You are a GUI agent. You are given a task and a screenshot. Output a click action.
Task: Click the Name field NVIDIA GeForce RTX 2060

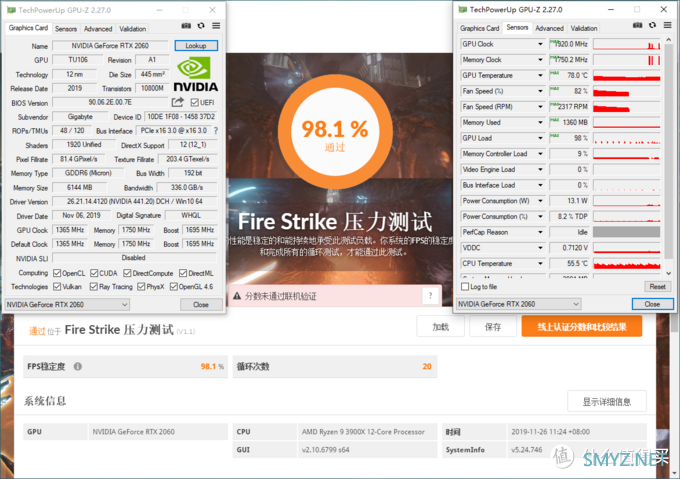point(110,46)
